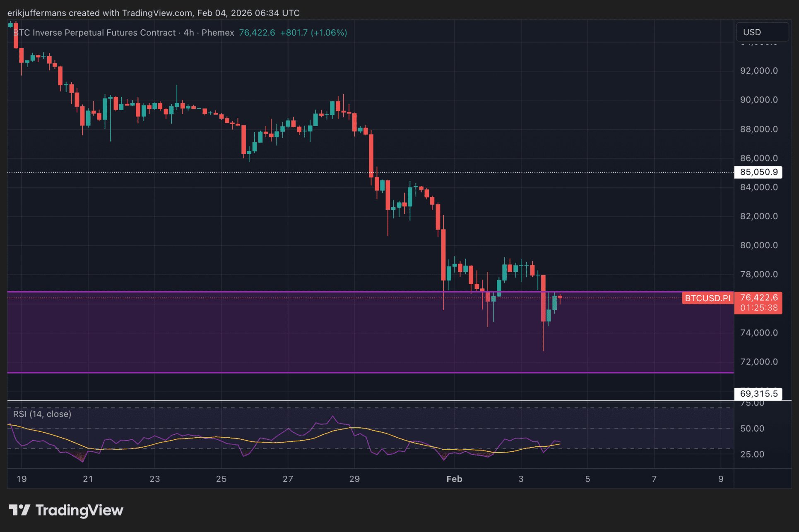
Task: Click the RSI (14, close) indicator title
Action: [42, 414]
